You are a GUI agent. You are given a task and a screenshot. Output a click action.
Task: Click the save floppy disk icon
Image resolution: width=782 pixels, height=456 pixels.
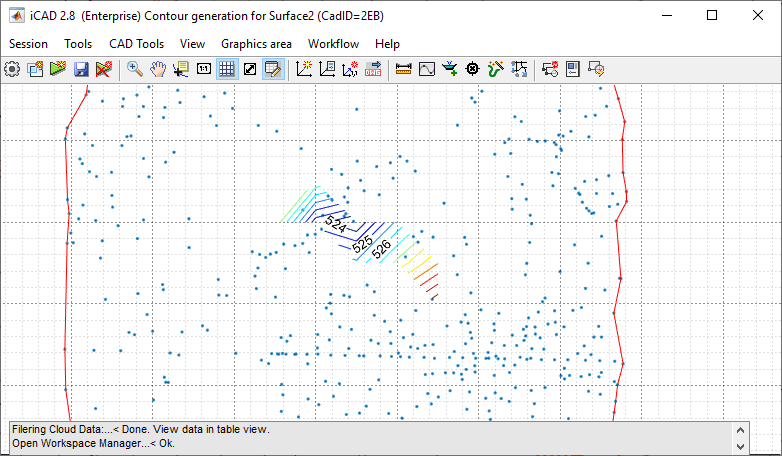pos(80,69)
